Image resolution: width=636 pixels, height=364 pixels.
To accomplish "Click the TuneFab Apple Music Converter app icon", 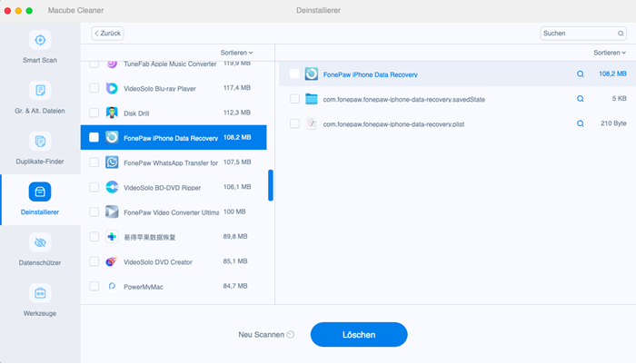I will (112, 64).
